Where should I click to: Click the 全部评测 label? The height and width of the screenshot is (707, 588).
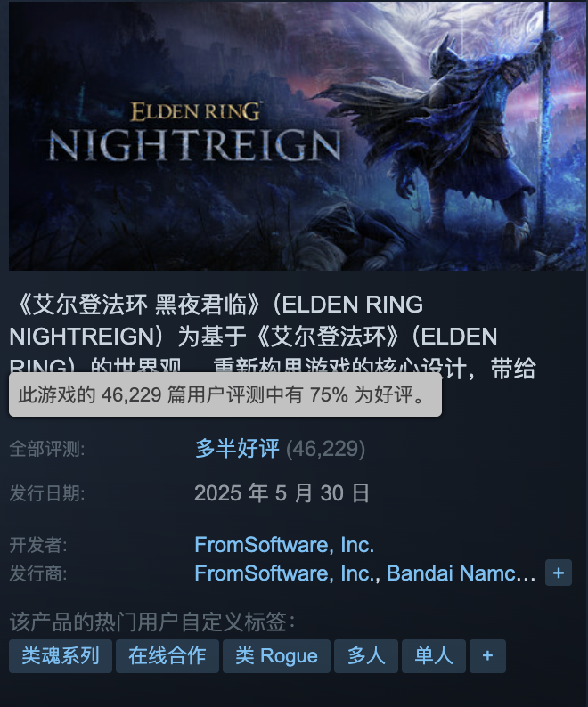[47, 449]
